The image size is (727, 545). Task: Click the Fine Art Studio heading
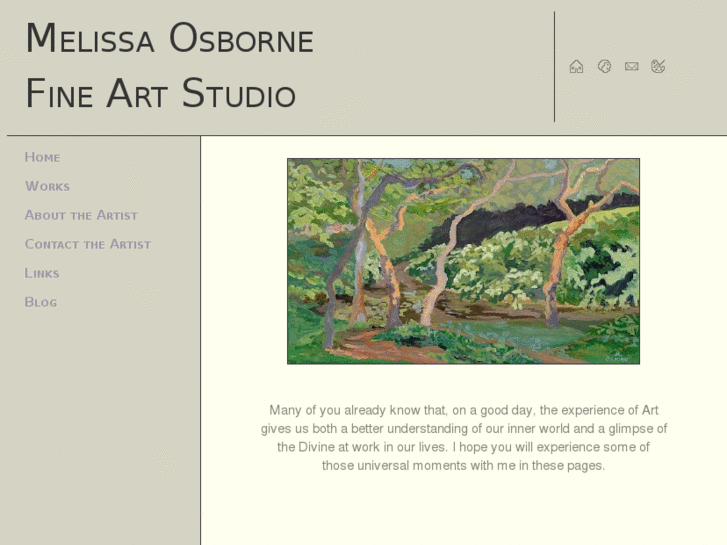[160, 94]
